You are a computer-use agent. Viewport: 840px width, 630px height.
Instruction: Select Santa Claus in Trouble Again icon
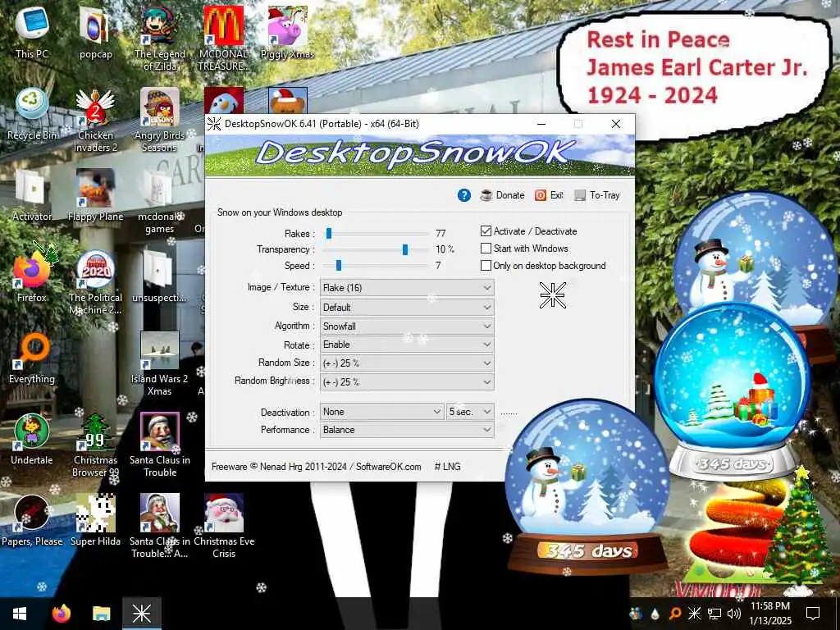click(x=160, y=527)
